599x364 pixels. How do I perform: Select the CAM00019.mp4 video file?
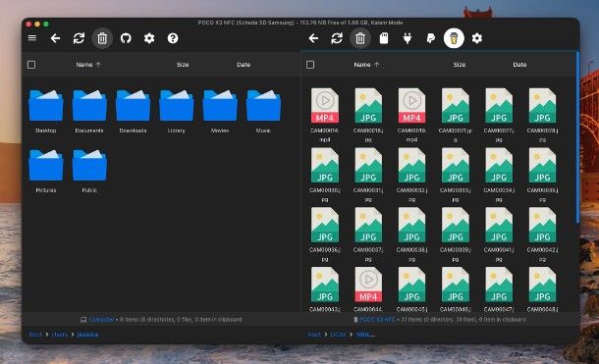tap(411, 115)
